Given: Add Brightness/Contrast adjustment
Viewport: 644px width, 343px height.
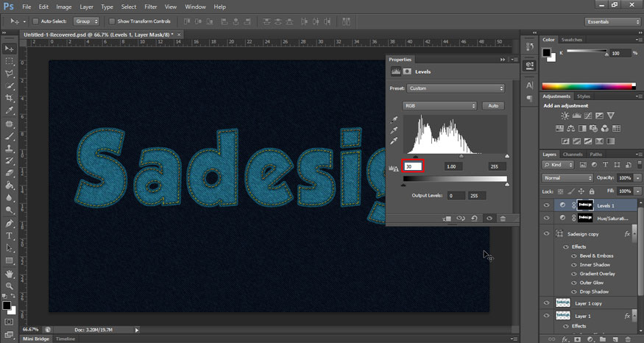Looking at the screenshot, I should click(565, 116).
